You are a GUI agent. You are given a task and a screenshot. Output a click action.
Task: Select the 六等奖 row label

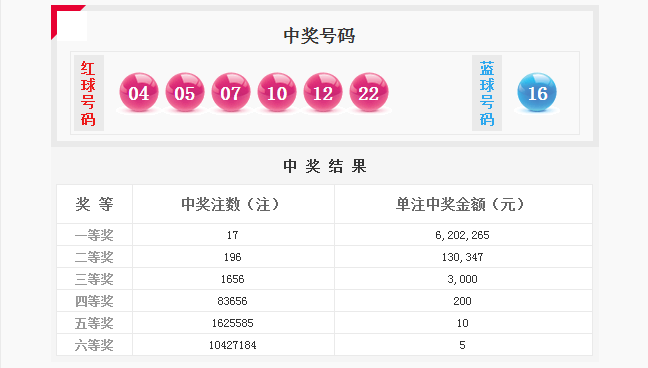pyautogui.click(x=94, y=345)
